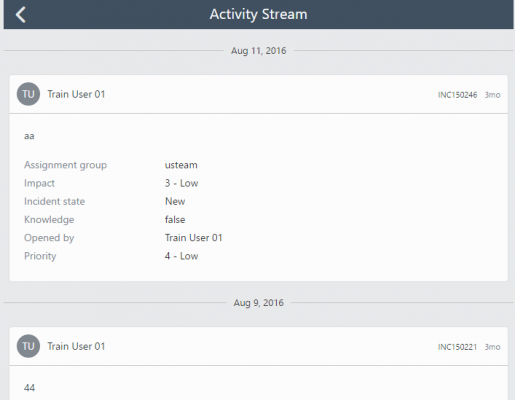The image size is (515, 400).
Task: Open incident number INC150246
Action: [x=457, y=95]
